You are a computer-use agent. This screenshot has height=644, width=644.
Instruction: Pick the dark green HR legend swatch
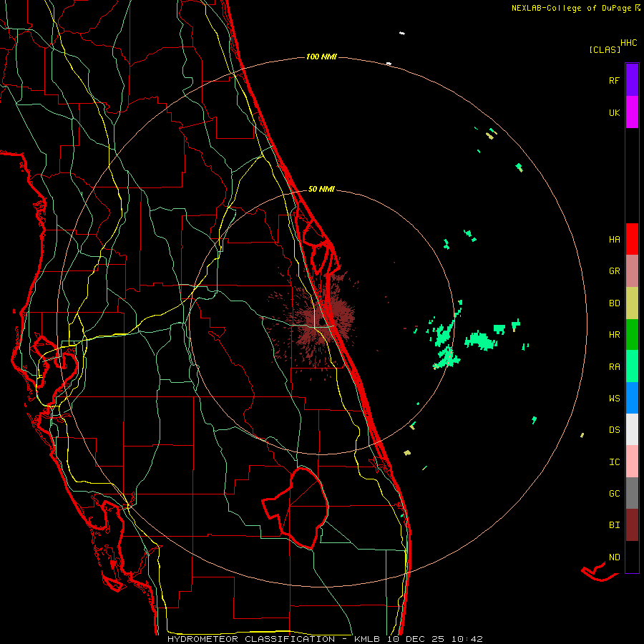(632, 335)
